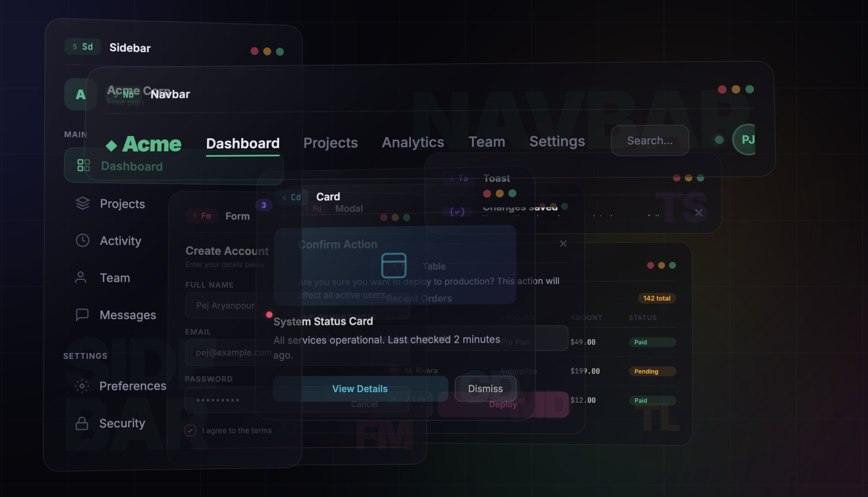The width and height of the screenshot is (868, 497).
Task: Click the red status dot by System Status Card
Action: (x=269, y=315)
